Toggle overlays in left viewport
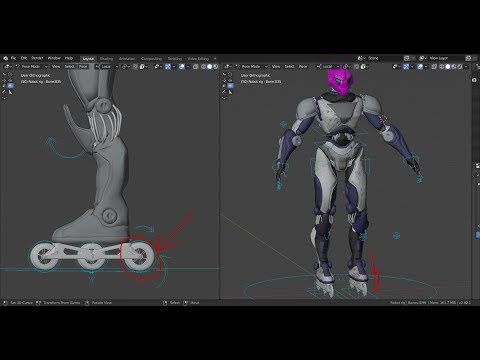 point(182,67)
